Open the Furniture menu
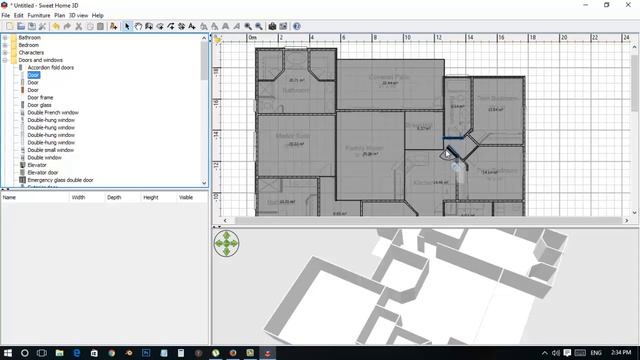 (x=39, y=16)
